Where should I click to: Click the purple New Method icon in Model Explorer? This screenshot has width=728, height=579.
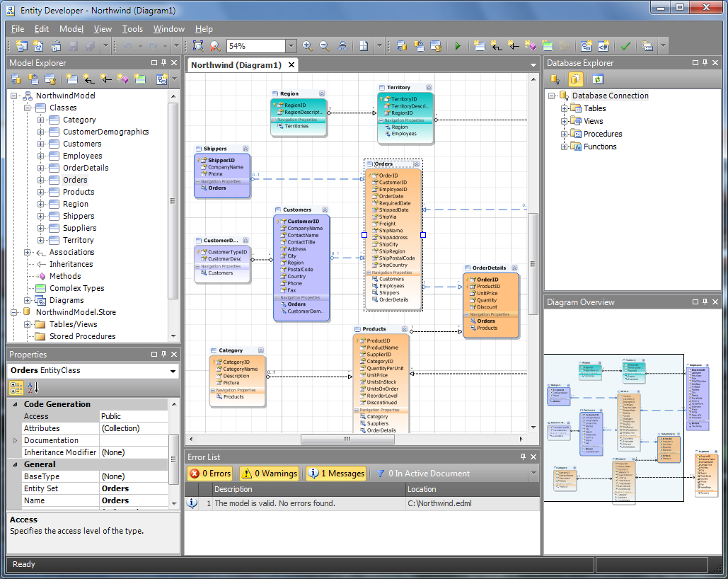point(122,79)
